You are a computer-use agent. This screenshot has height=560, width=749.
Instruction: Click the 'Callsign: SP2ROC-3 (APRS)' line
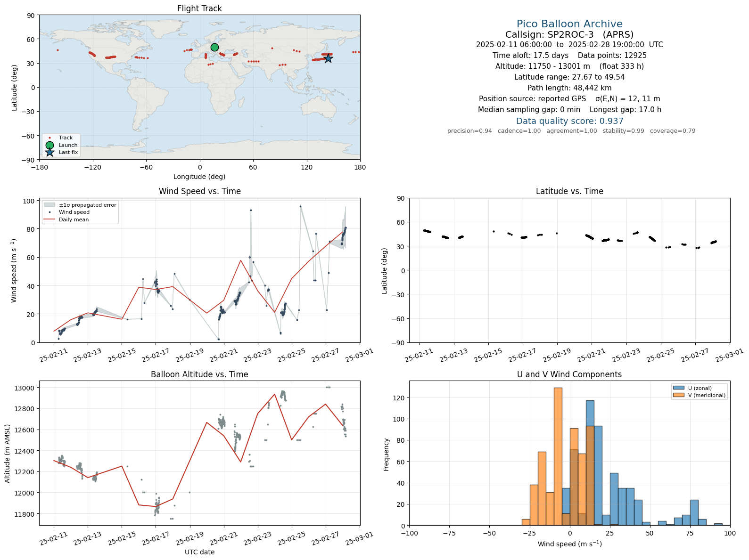coord(569,34)
